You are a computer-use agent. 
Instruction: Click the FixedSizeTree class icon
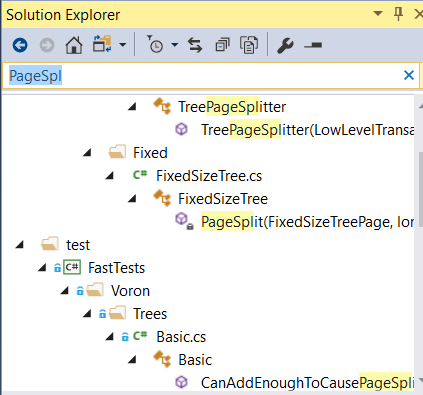point(162,198)
